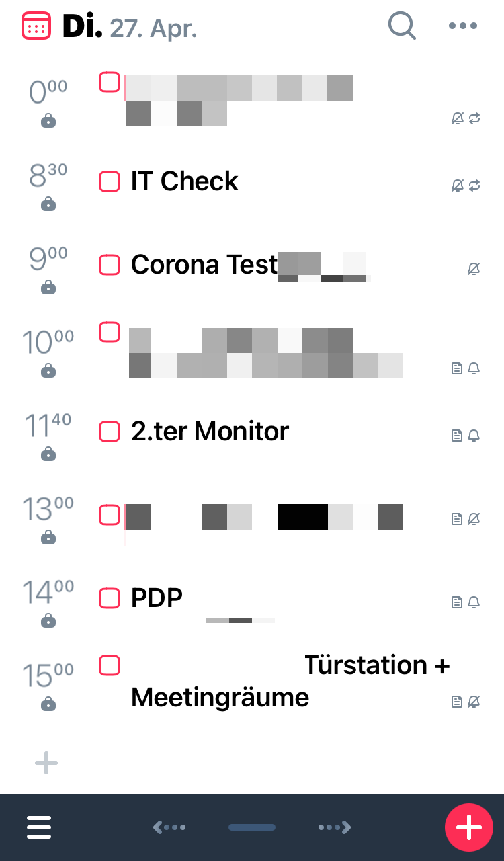Go to next day with right arrow

click(x=335, y=827)
